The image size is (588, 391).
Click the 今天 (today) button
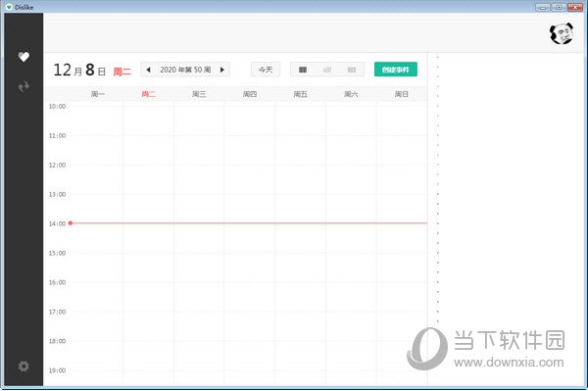(266, 70)
